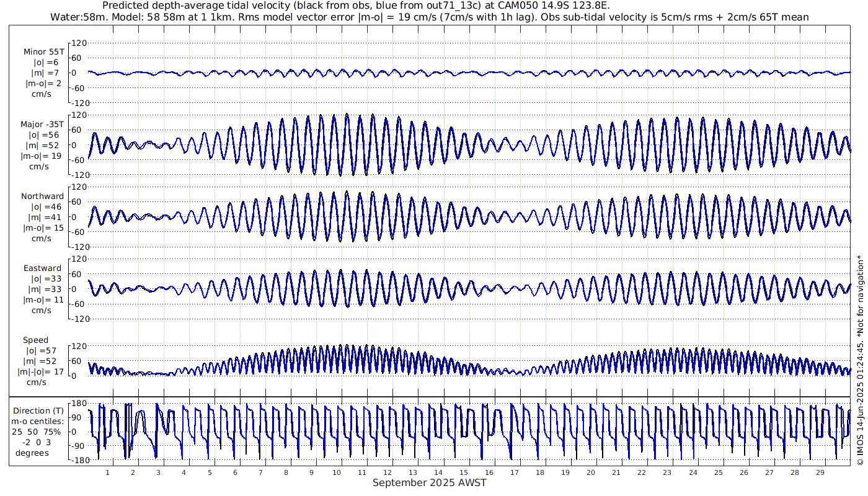Screen dimensions: 868x496
Task: Select the "|o| =6" value in Minor panel
Action: pyautogui.click(x=46, y=62)
